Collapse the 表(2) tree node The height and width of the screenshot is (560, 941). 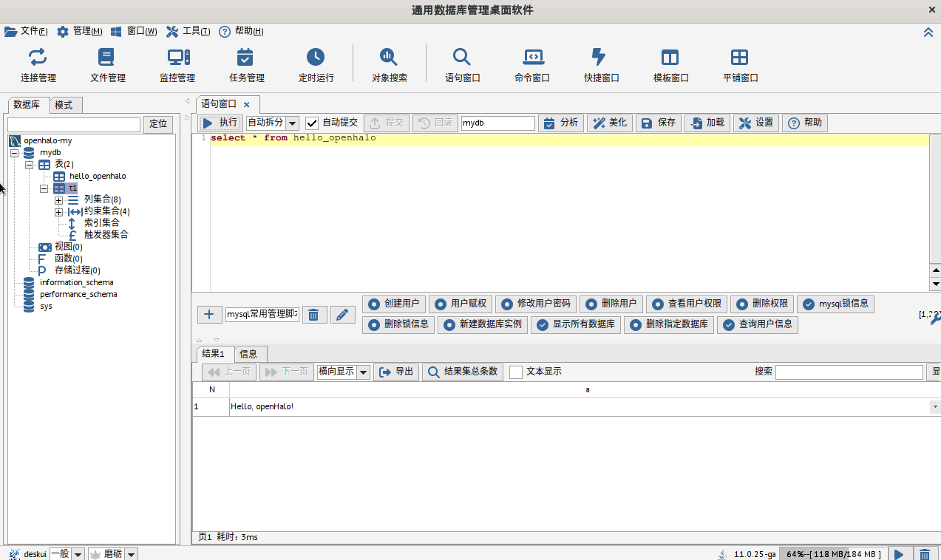(29, 165)
